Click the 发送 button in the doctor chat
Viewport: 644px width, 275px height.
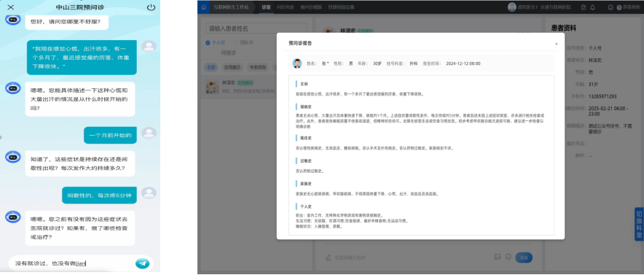pyautogui.click(x=524, y=257)
